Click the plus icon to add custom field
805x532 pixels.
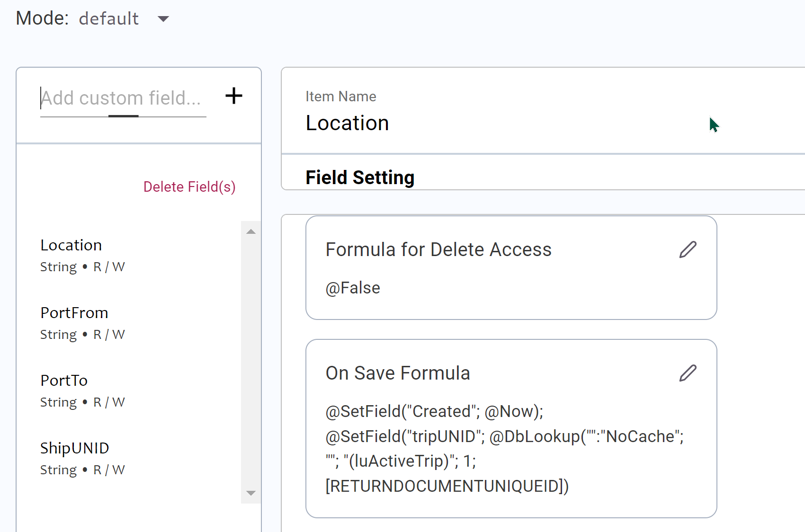(x=234, y=96)
